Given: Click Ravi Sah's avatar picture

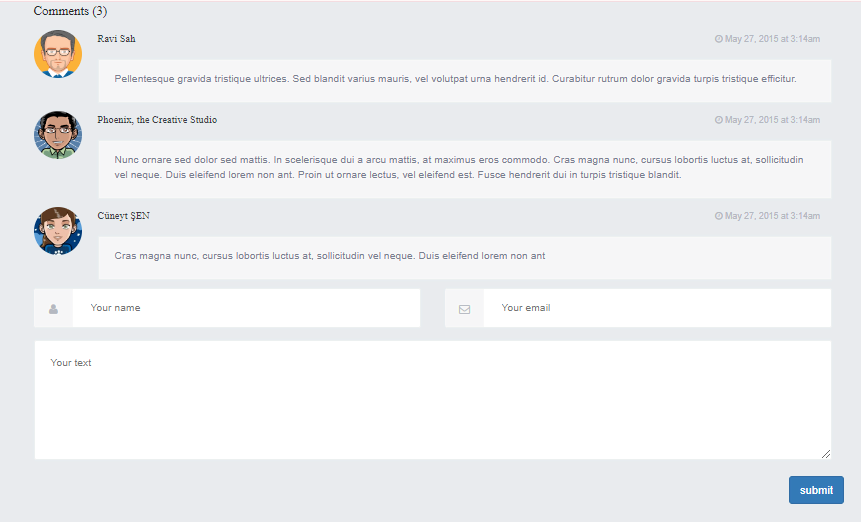Looking at the screenshot, I should (58, 54).
